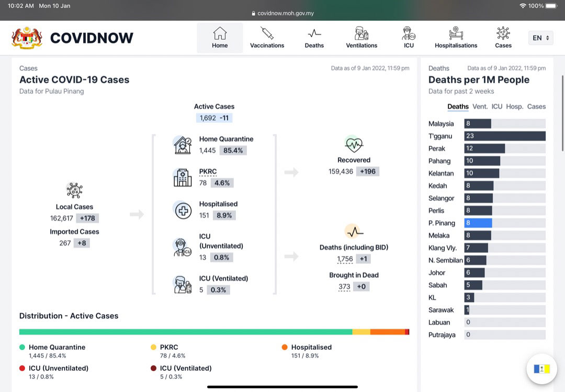Click the Pahang row in deaths chart
The height and width of the screenshot is (392, 565).
coord(487,161)
